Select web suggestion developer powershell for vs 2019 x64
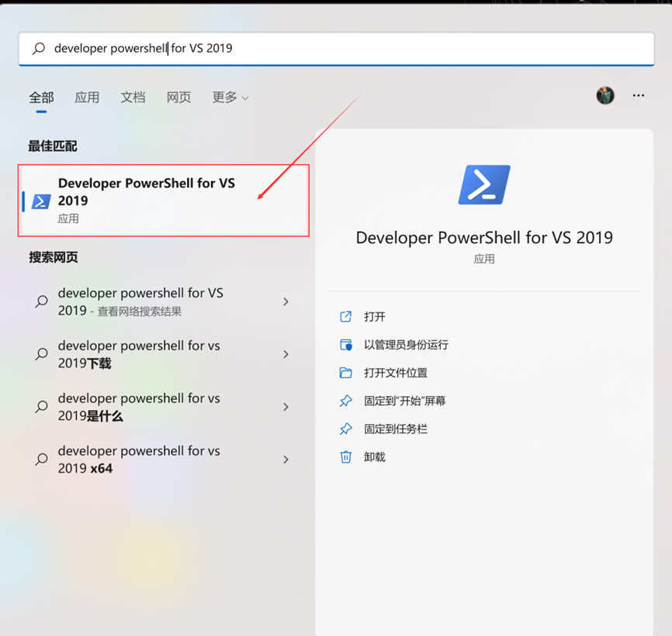Screen dimensions: 672x636 pyautogui.click(x=163, y=459)
